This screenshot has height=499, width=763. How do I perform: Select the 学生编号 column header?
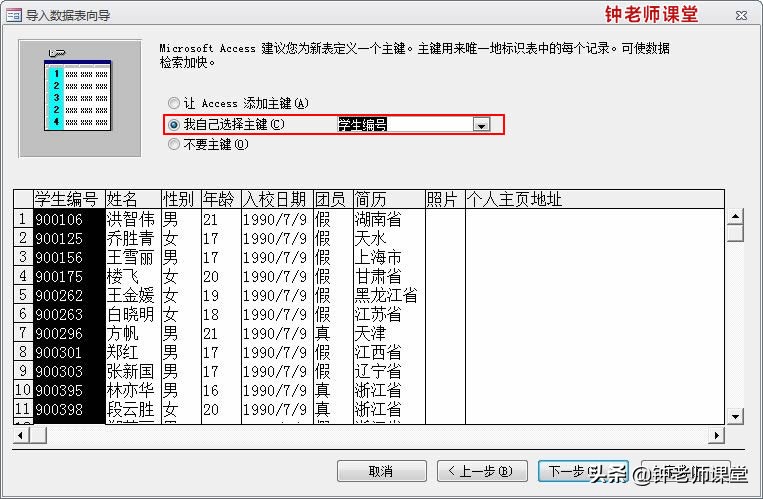pyautogui.click(x=69, y=199)
